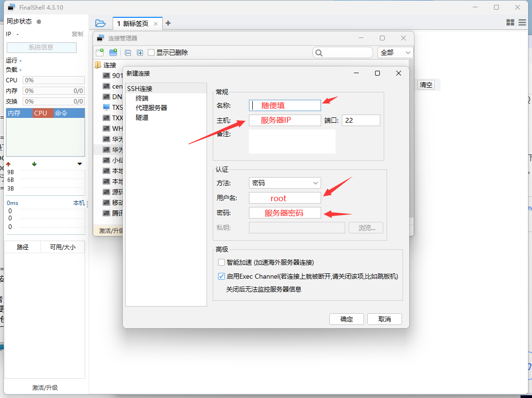Viewport: 532px width, 398px height.
Task: Select the terminal icon of the 源 connection
Action: click(x=106, y=192)
